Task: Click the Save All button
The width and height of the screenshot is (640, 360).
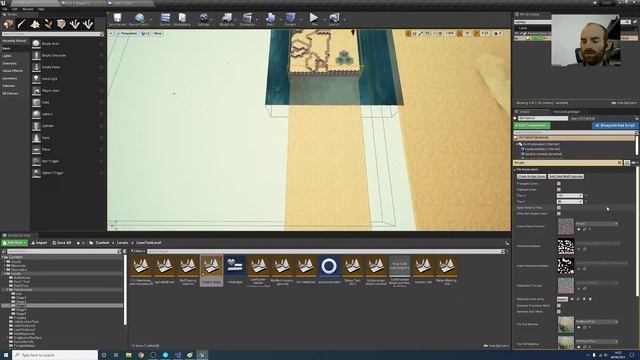Action: point(62,243)
